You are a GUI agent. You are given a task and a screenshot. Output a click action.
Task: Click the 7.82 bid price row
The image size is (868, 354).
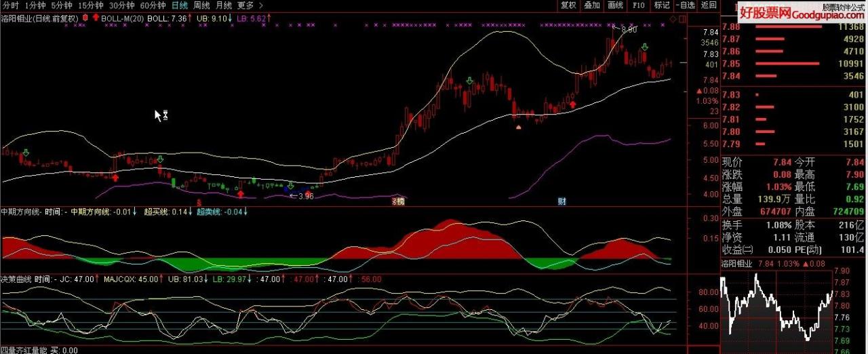[x=794, y=107]
